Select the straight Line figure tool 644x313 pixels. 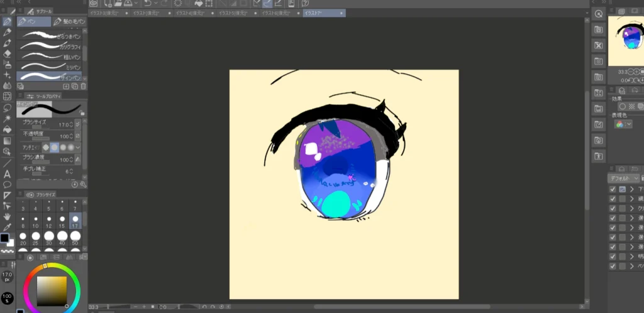[7, 163]
